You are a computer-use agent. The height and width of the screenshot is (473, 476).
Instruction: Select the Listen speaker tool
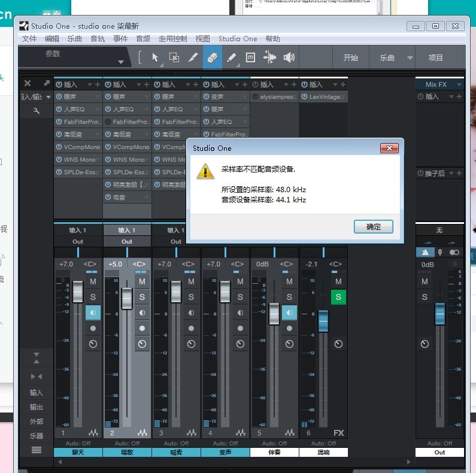pyautogui.click(x=289, y=57)
